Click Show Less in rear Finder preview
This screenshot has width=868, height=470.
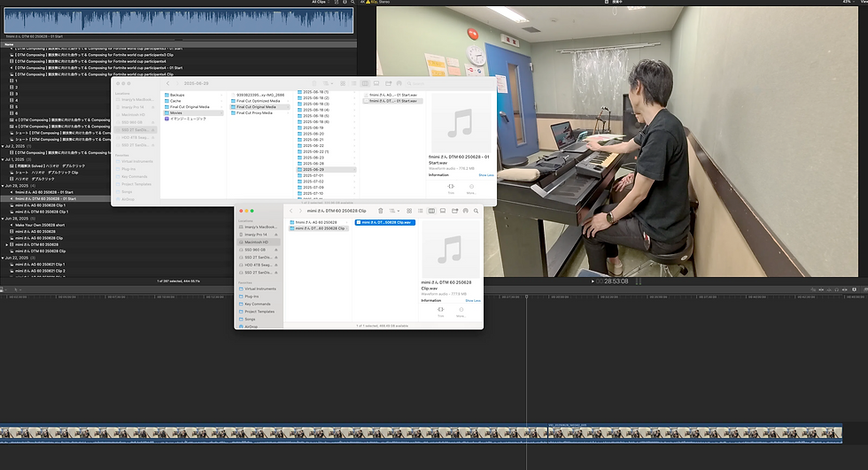[x=486, y=174]
